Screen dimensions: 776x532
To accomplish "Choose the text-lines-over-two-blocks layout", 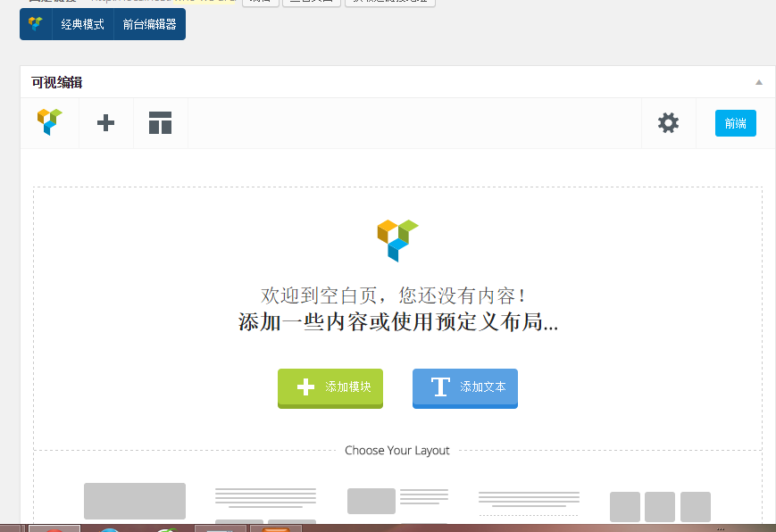I will [x=265, y=504].
